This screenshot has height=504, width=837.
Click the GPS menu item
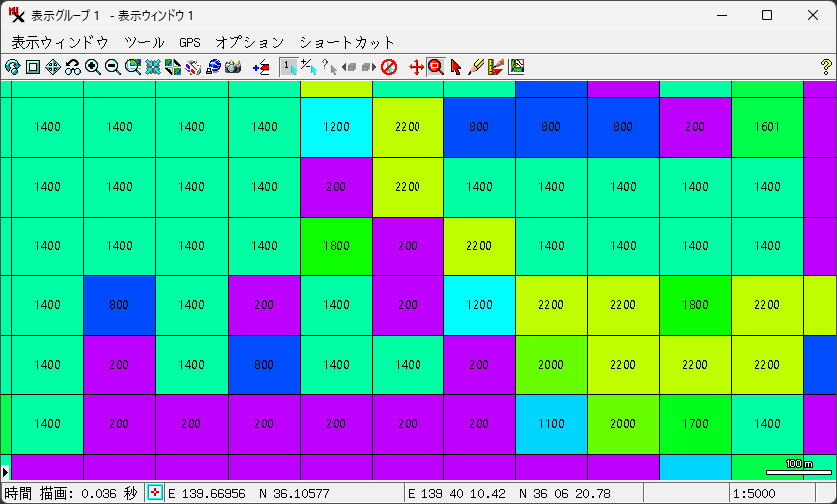(190, 42)
